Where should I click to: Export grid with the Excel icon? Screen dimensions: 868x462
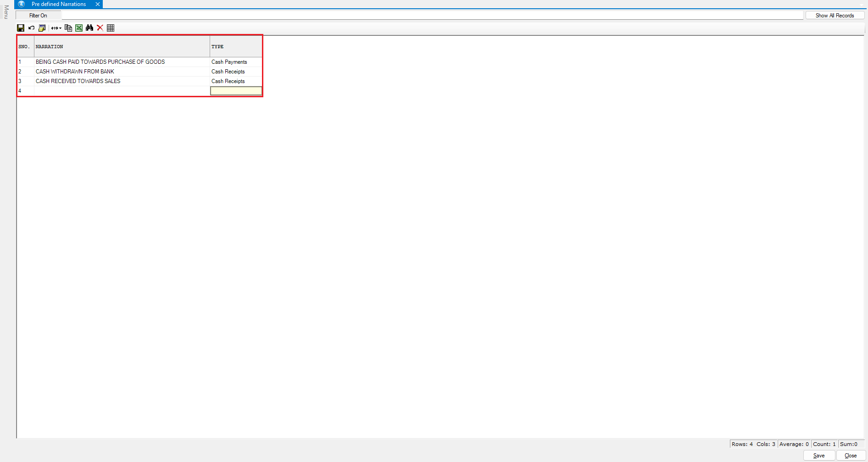tap(79, 28)
